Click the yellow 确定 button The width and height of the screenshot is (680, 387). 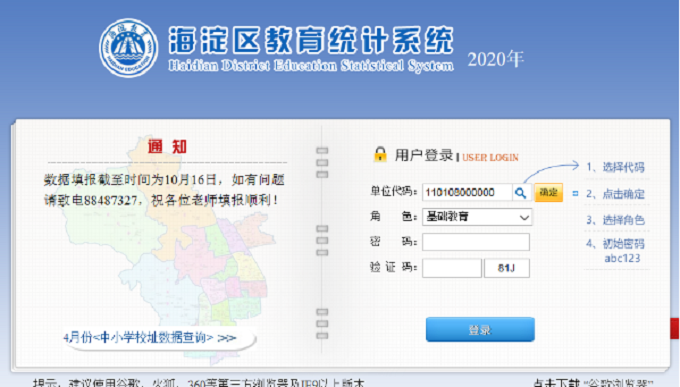click(548, 192)
